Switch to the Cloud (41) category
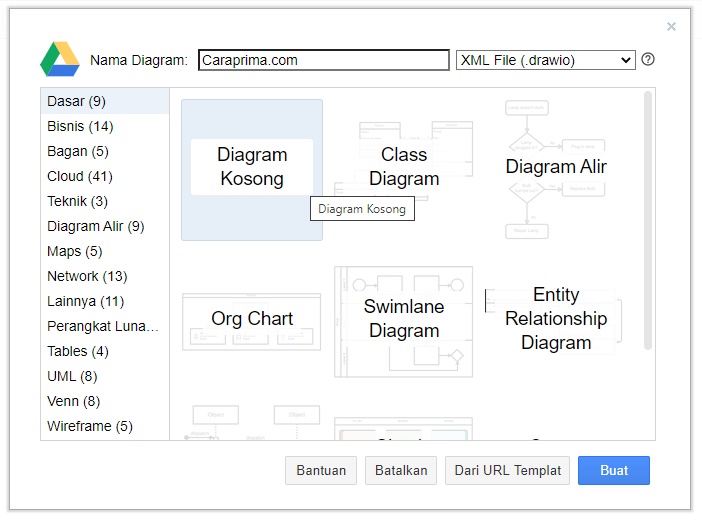 [x=80, y=176]
